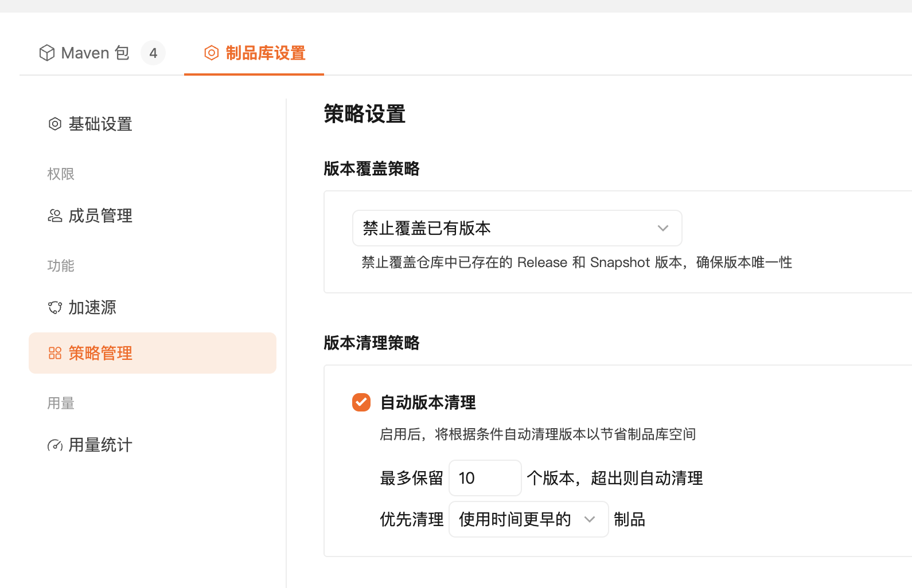Viewport: 912px width, 588px height.
Task: Select 策略管理 in the sidebar
Action: [x=153, y=353]
